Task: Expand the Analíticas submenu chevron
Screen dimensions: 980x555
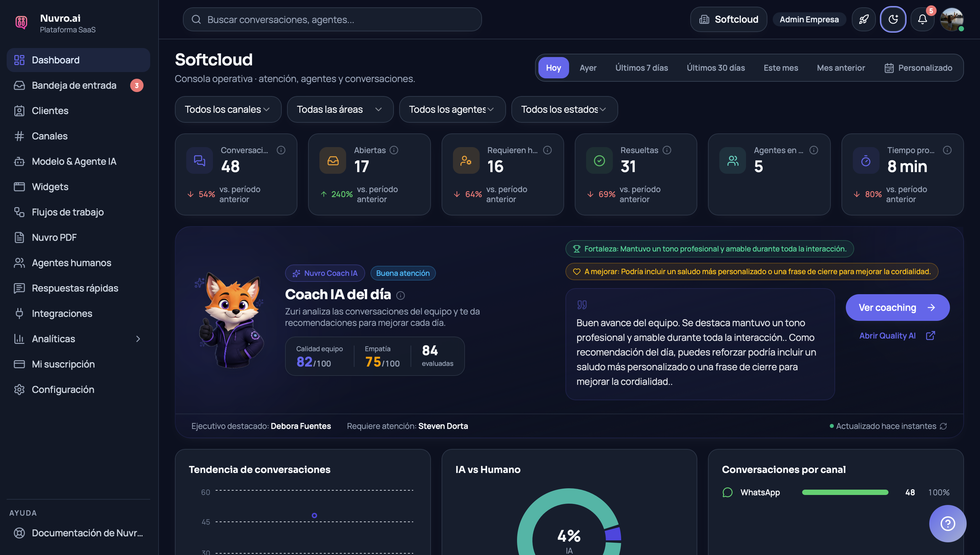Action: click(138, 339)
